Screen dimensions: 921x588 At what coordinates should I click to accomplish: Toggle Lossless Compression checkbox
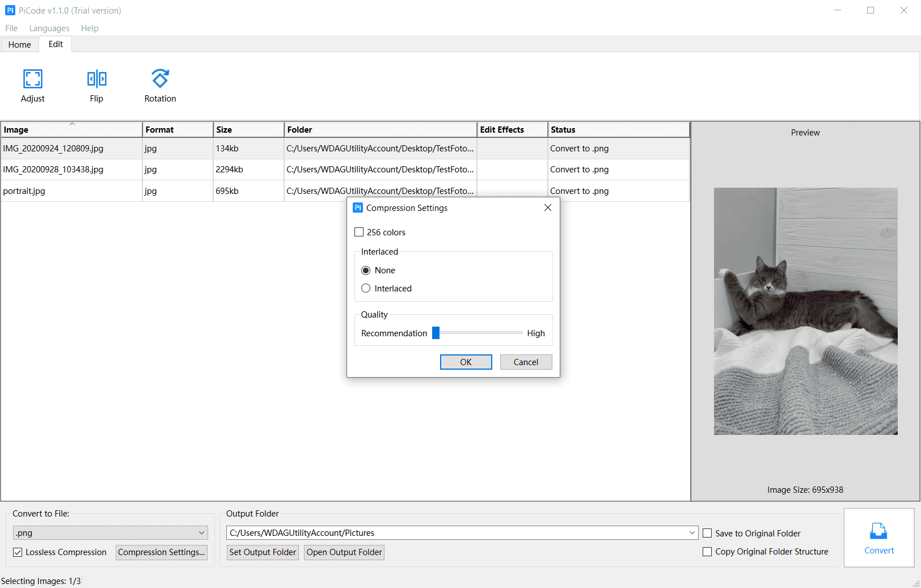18,552
